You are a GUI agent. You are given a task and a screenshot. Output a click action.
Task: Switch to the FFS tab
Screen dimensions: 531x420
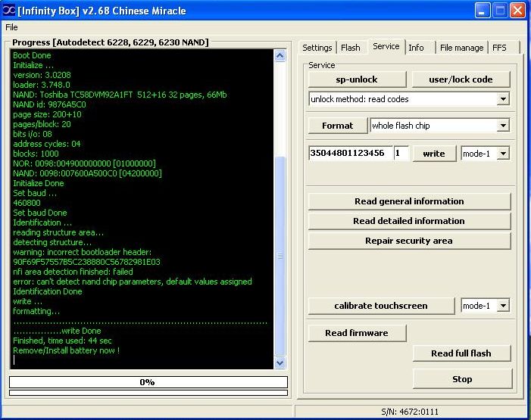coord(499,48)
